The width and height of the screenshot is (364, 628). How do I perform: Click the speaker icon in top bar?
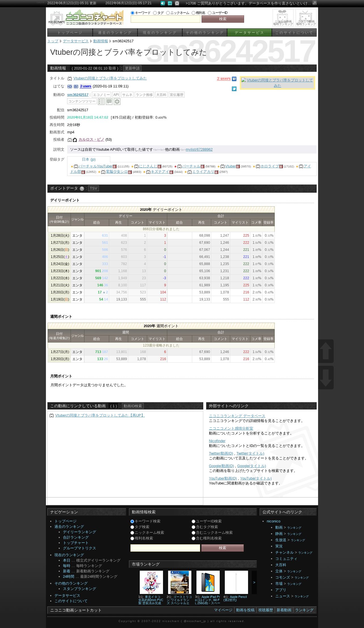[163, 3]
